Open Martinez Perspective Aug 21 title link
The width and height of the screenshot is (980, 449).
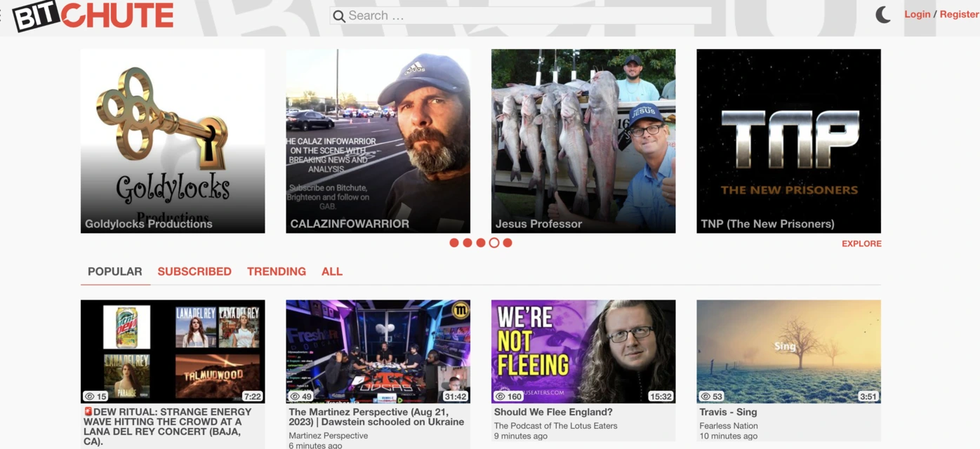pos(376,417)
